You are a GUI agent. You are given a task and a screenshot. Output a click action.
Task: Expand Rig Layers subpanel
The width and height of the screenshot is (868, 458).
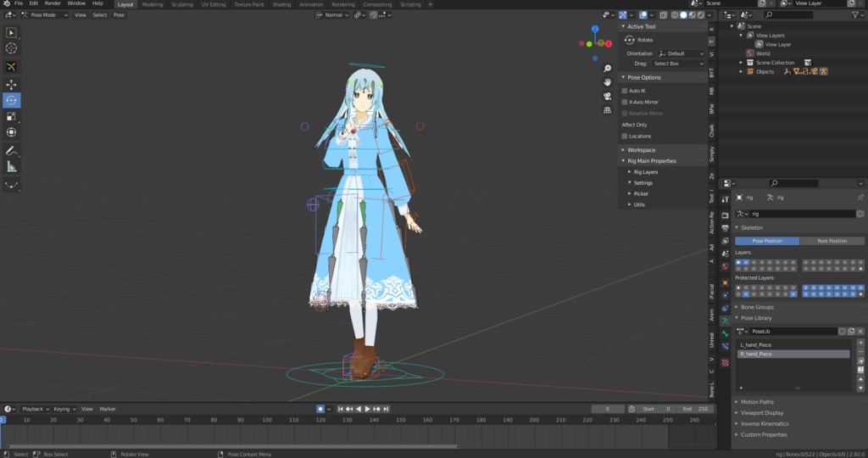[645, 172]
